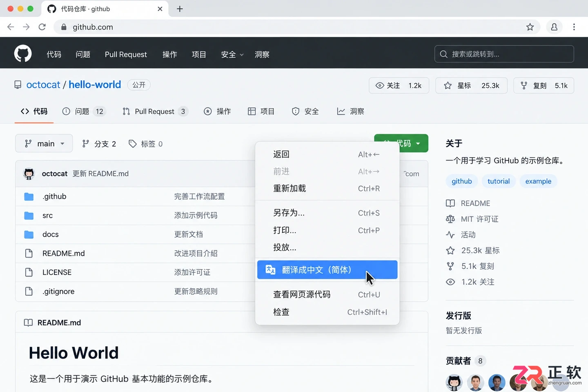Click the first contributor avatar
Image resolution: width=588 pixels, height=392 pixels.
click(454, 383)
